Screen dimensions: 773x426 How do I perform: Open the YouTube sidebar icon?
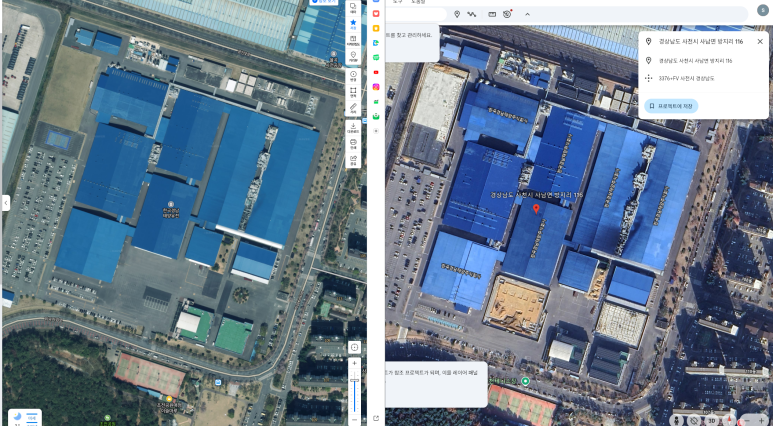[x=376, y=72]
